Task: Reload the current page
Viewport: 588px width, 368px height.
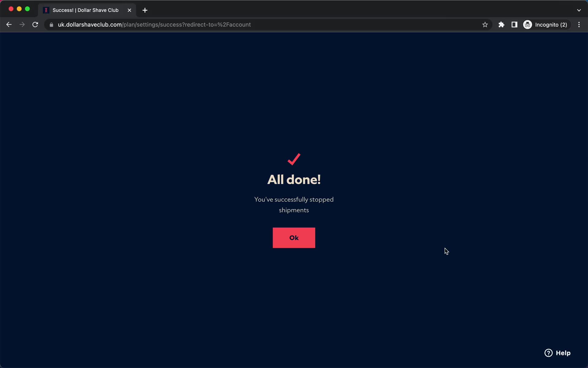Action: click(35, 25)
